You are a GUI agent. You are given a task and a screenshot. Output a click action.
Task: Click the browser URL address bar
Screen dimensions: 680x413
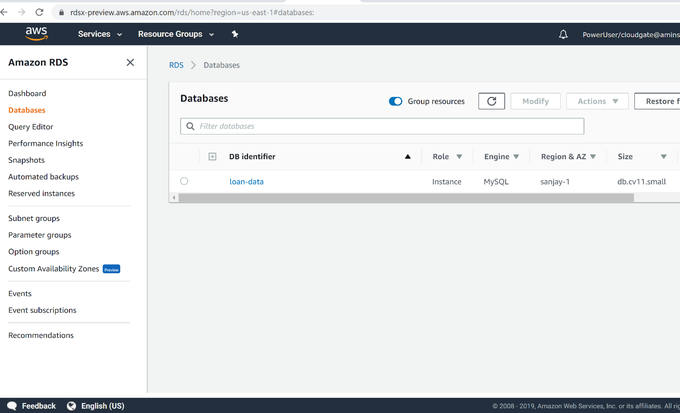[x=364, y=13]
